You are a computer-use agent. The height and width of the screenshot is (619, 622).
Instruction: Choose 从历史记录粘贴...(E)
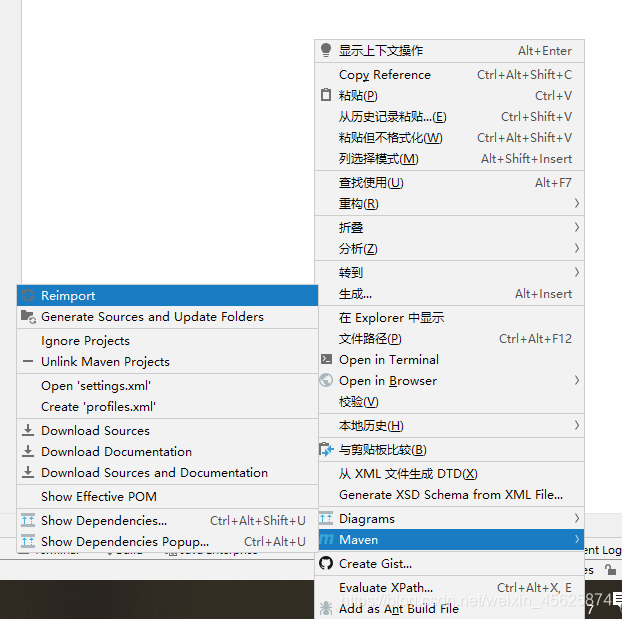[x=449, y=117]
